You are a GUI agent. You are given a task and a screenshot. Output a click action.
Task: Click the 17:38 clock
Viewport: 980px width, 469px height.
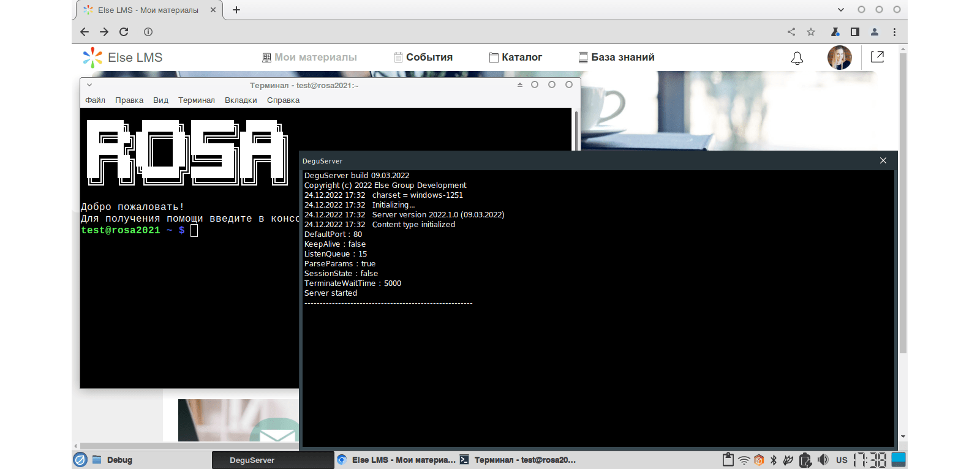click(x=870, y=460)
